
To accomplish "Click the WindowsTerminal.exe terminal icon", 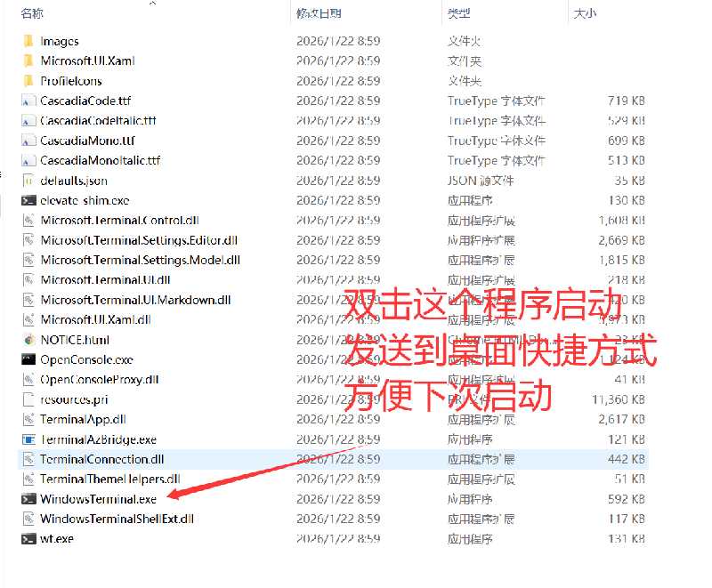I will (28, 499).
